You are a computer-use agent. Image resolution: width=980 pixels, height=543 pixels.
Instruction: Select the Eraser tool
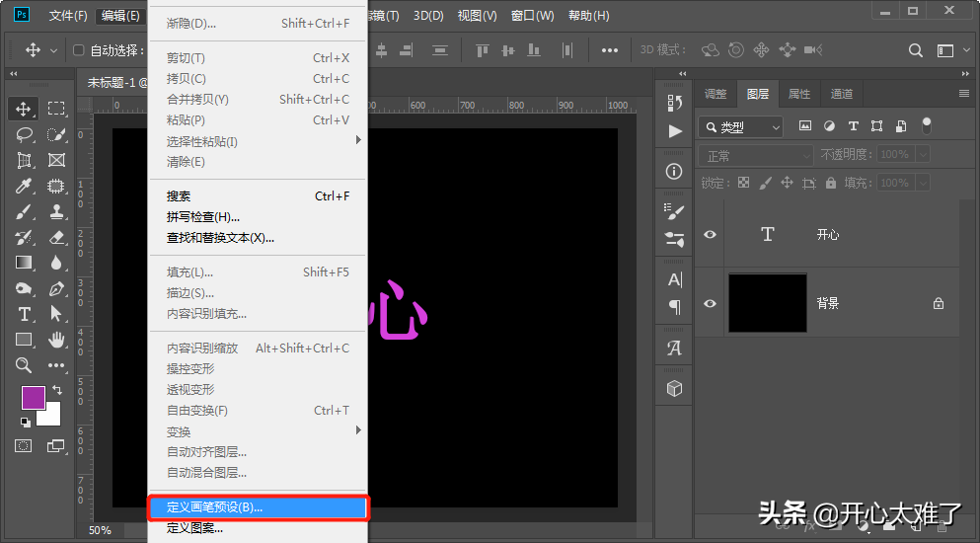(x=56, y=237)
